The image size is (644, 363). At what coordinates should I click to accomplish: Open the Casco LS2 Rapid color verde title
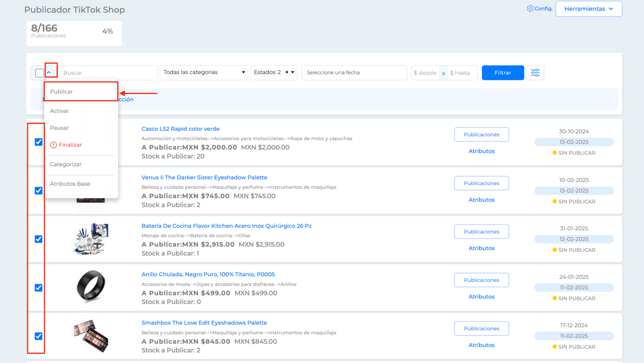coord(180,129)
